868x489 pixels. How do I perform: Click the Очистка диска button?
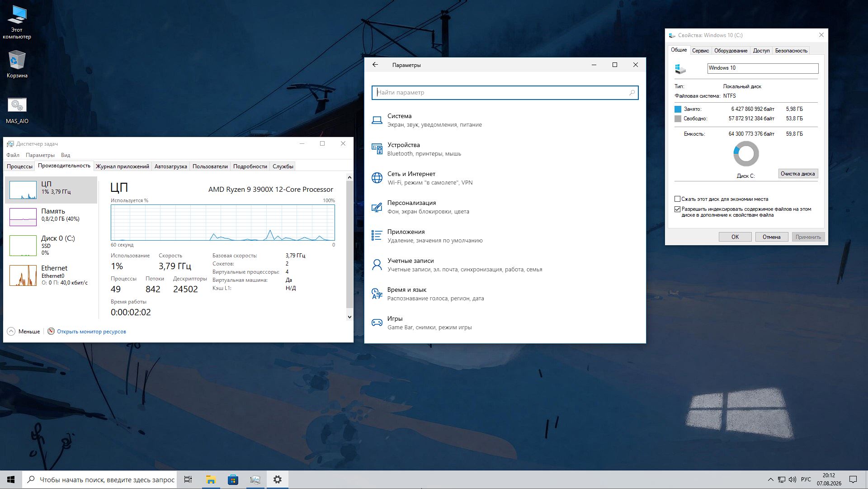point(797,174)
